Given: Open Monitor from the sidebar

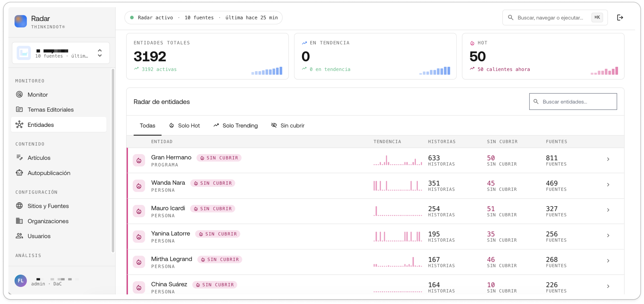Looking at the screenshot, I should [59, 95].
